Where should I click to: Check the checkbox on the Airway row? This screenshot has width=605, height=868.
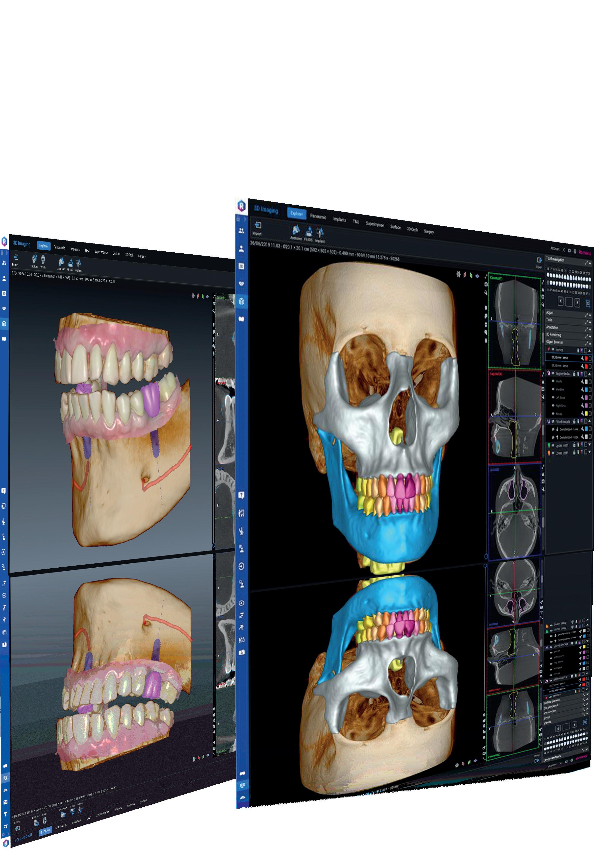(590, 413)
